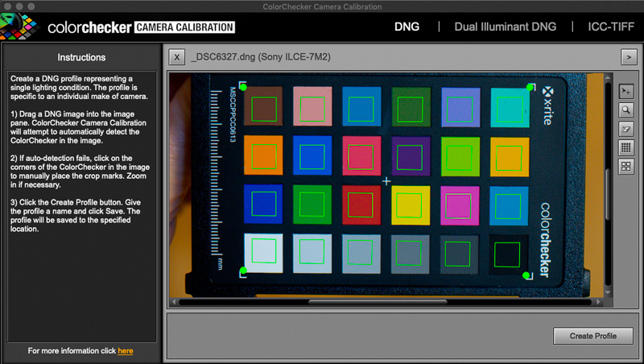Open the 'here' more information link
Screen dimensions: 644x364
(x=126, y=351)
